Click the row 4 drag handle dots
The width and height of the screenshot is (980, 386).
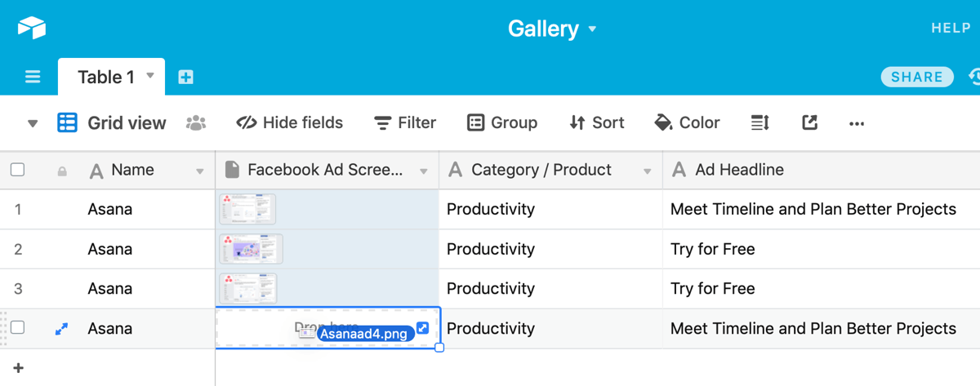pos(3,328)
